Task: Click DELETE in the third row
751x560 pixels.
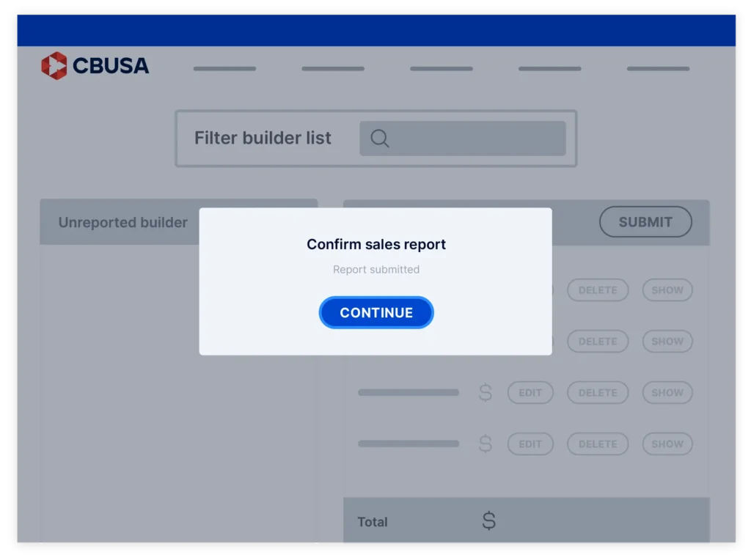Action: coord(598,392)
